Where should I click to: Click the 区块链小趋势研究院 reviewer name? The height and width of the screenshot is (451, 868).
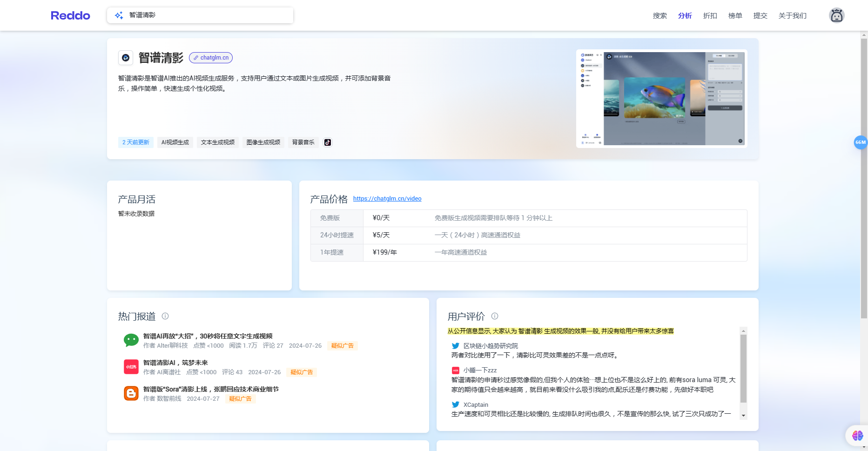coord(491,346)
